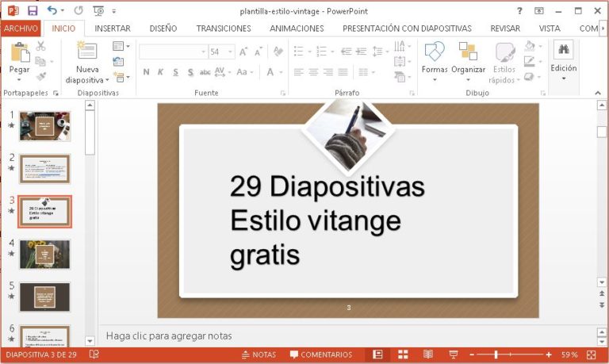Center the text in Párrafo group
Image resolution: width=609 pixels, height=364 pixels.
tap(313, 72)
